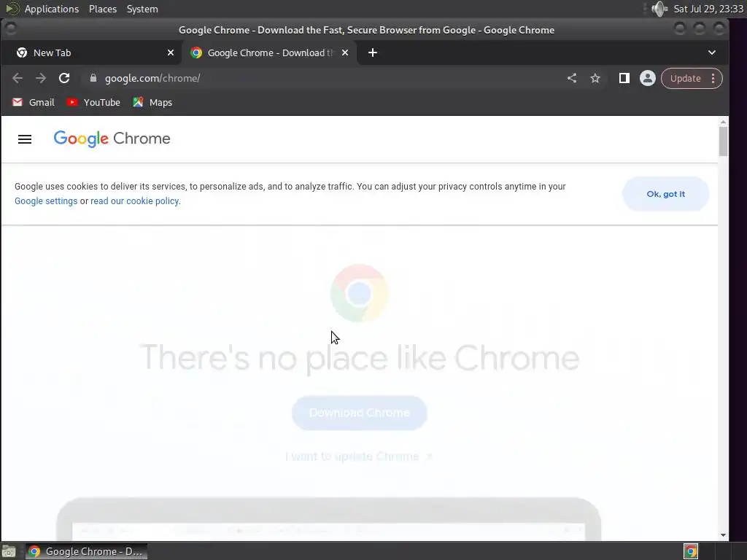
Task: Select the Google Chrome taskbar window button
Action: 86,551
